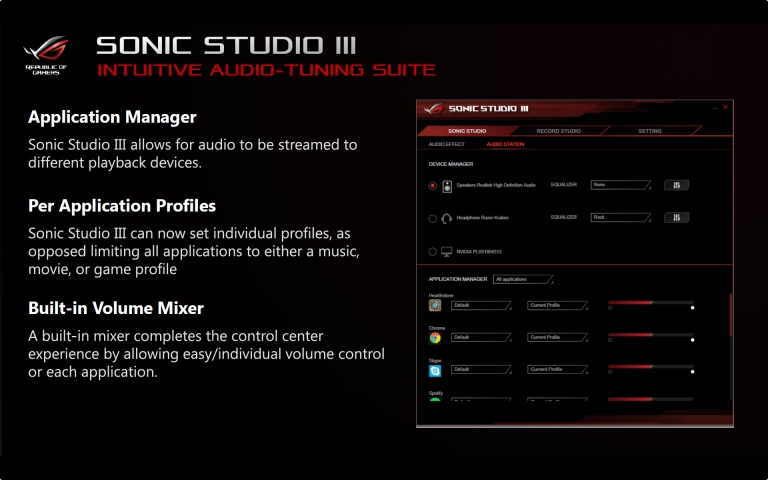Click the 'Spotify' app name label
Screen dimensions: 768x480
pyautogui.click(x=435, y=393)
